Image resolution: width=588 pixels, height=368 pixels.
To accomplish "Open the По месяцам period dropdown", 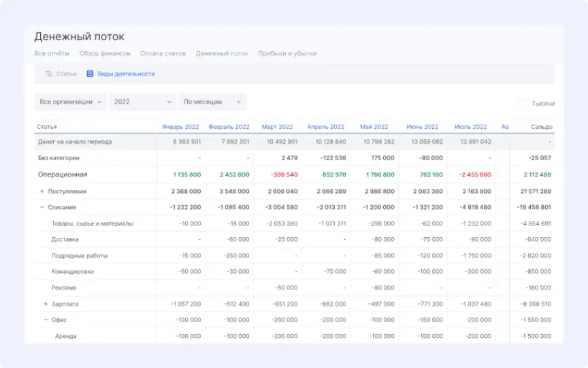I will [x=212, y=102].
